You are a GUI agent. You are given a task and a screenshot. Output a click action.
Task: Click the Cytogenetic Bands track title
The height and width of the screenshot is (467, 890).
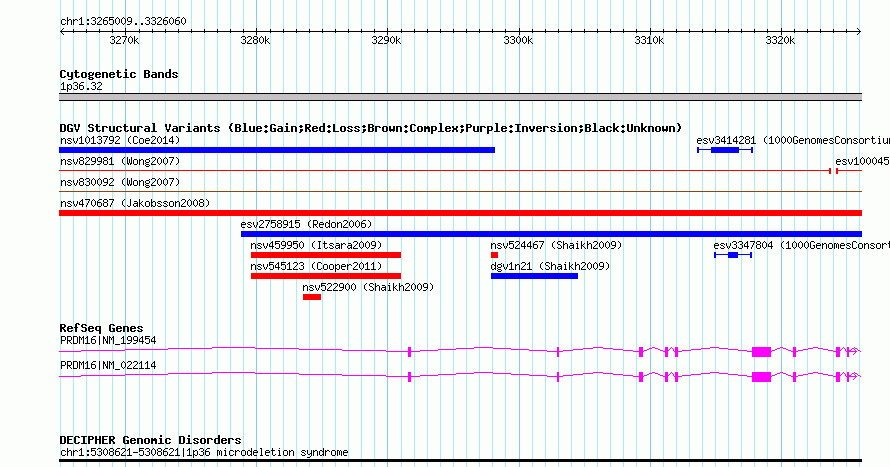[119, 74]
